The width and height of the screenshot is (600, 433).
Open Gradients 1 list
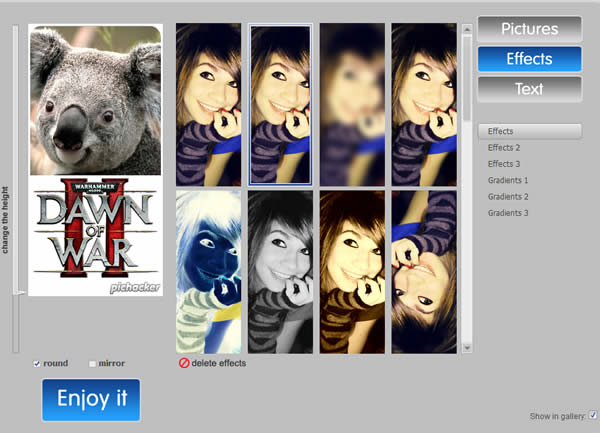pyautogui.click(x=508, y=180)
